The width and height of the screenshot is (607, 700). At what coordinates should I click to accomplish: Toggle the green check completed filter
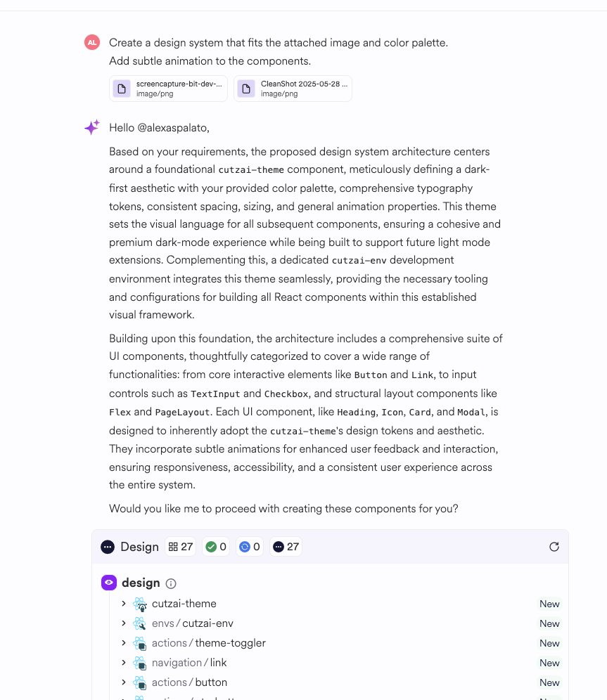point(216,547)
